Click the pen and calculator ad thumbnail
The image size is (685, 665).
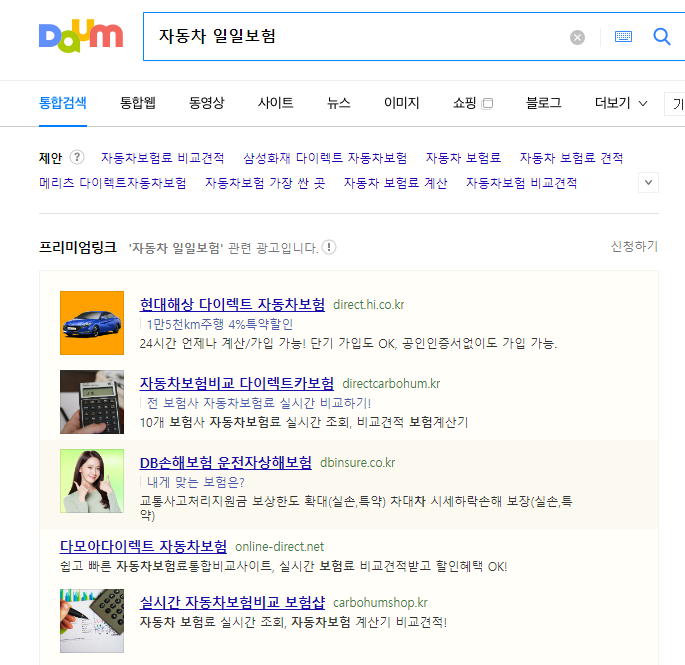92,621
